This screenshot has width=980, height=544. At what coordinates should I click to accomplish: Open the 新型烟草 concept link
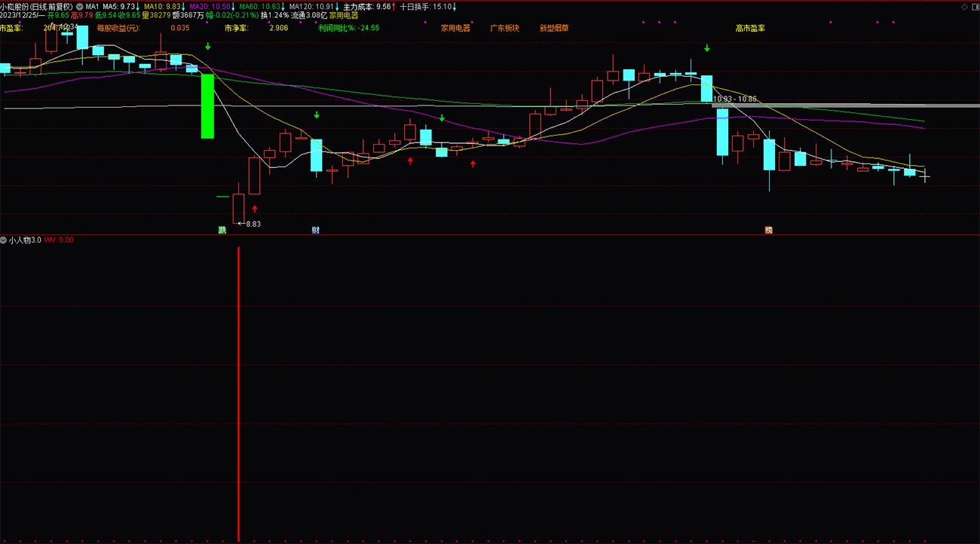point(554,28)
